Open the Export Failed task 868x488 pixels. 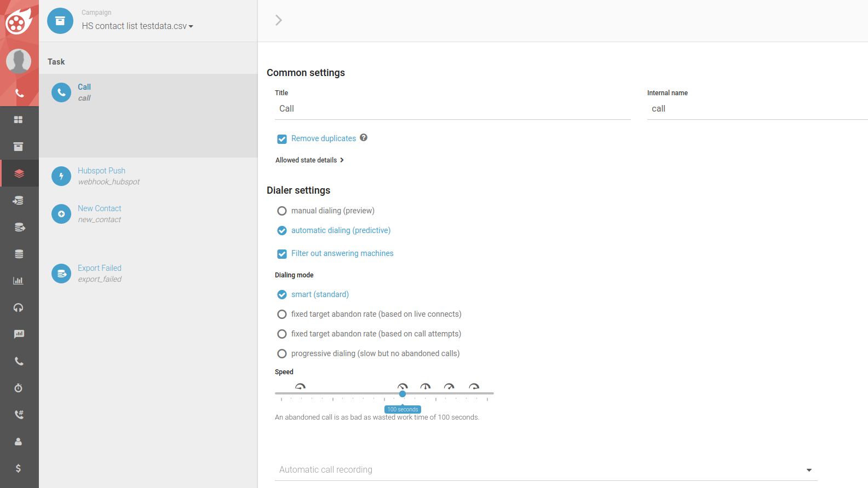[x=99, y=268]
